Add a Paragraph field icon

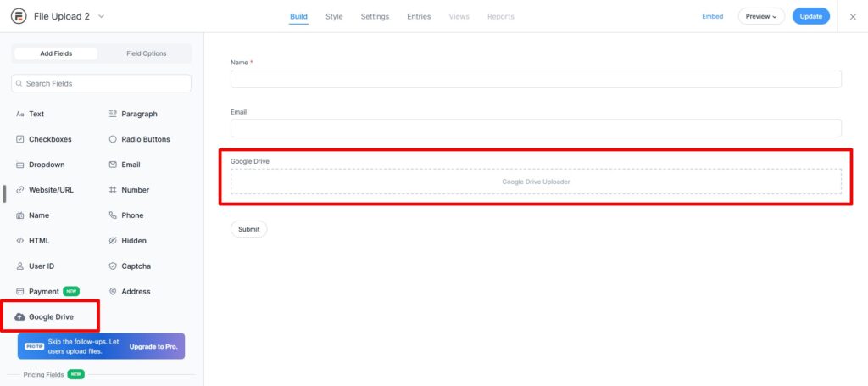click(x=113, y=114)
